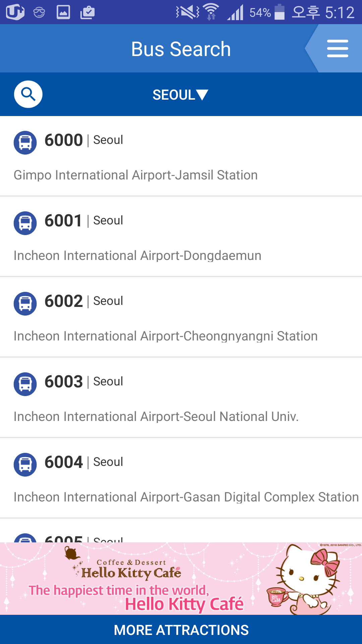Tap the bus icon for route 6001
Screen dimensions: 362x644
pyautogui.click(x=25, y=223)
